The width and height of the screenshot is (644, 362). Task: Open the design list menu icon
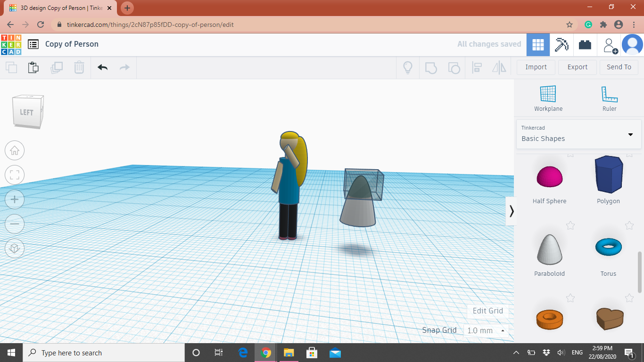click(x=33, y=44)
